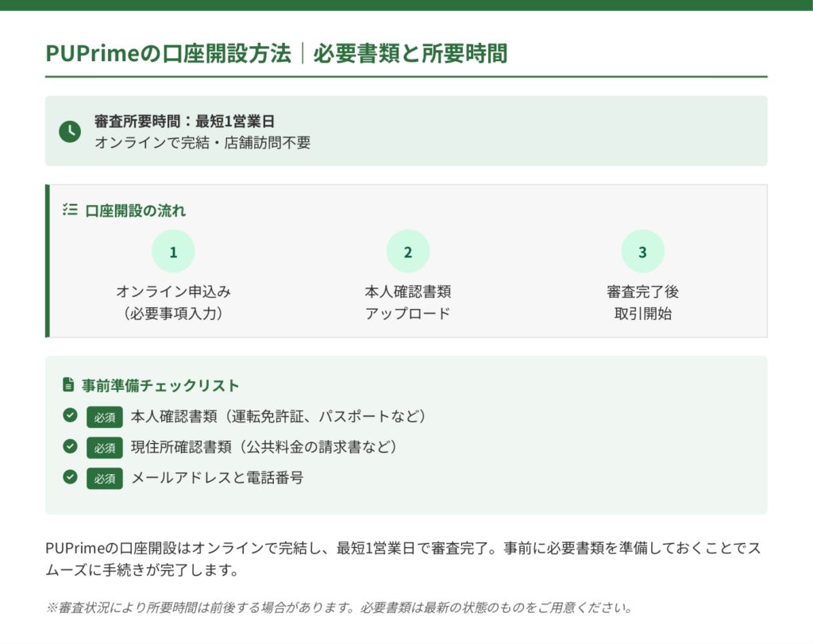Click the checkmark next to 本人確認書類

pos(70,415)
